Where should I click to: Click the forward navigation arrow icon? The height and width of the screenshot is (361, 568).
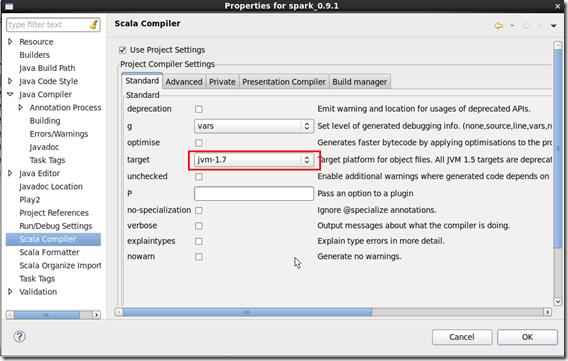click(x=526, y=26)
